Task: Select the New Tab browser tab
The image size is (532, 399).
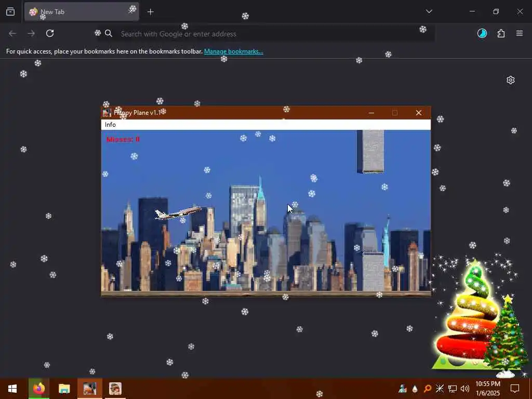Action: coord(82,11)
